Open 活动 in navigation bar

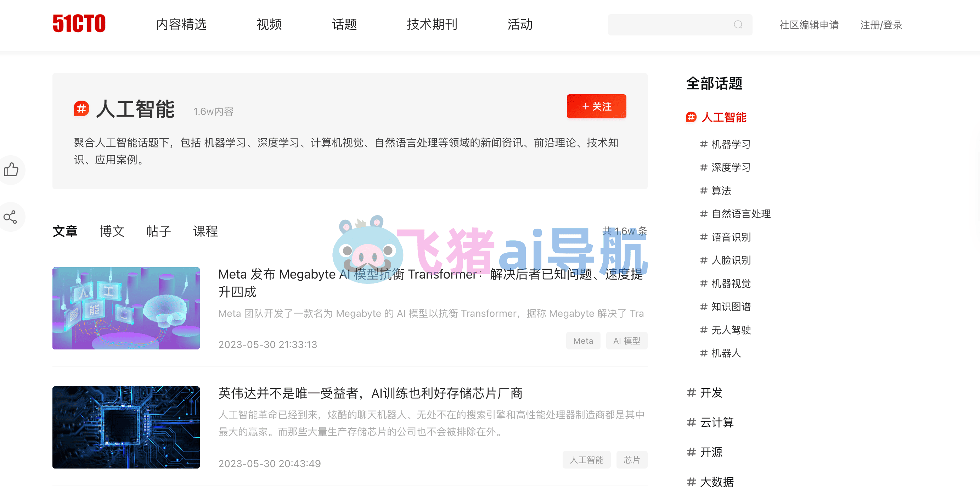click(x=520, y=24)
